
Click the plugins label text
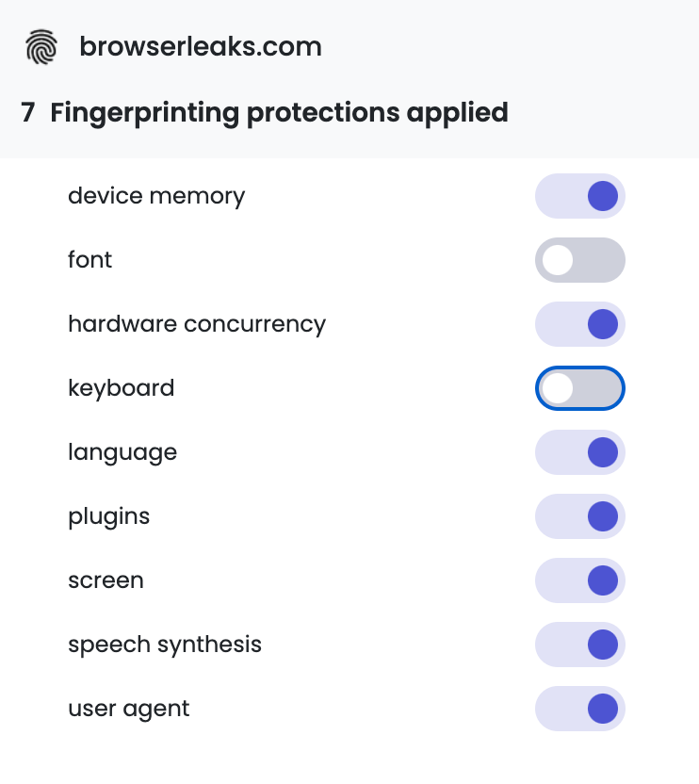109,517
